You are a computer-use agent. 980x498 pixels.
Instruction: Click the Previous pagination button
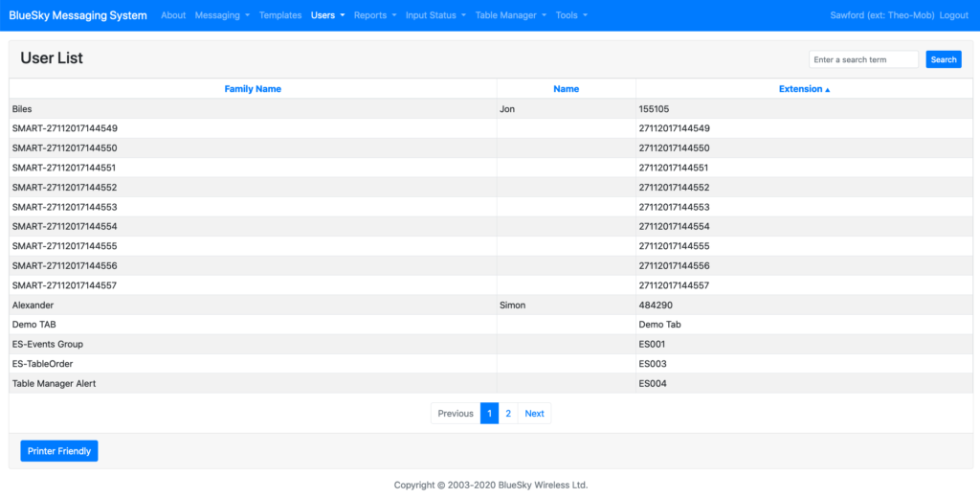(456, 414)
